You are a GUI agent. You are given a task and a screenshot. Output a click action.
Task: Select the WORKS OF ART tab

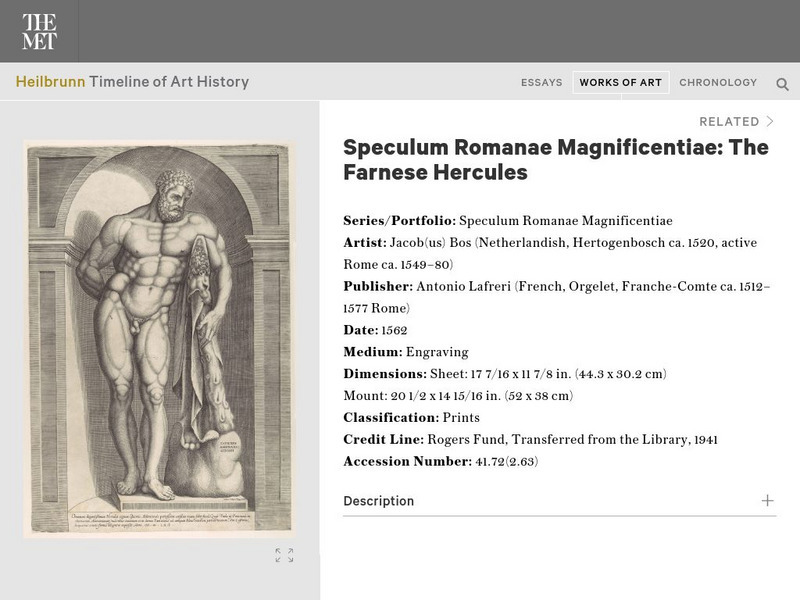(621, 82)
